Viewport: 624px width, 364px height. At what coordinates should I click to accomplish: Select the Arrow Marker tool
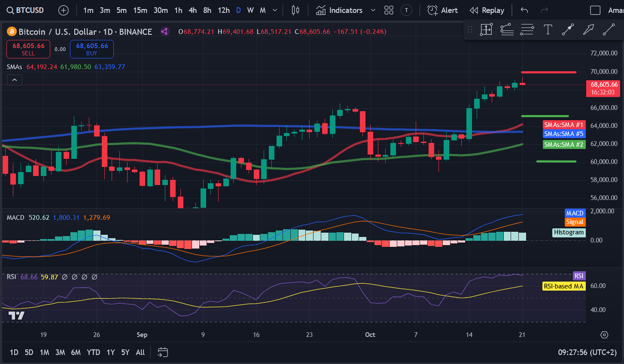tap(568, 30)
